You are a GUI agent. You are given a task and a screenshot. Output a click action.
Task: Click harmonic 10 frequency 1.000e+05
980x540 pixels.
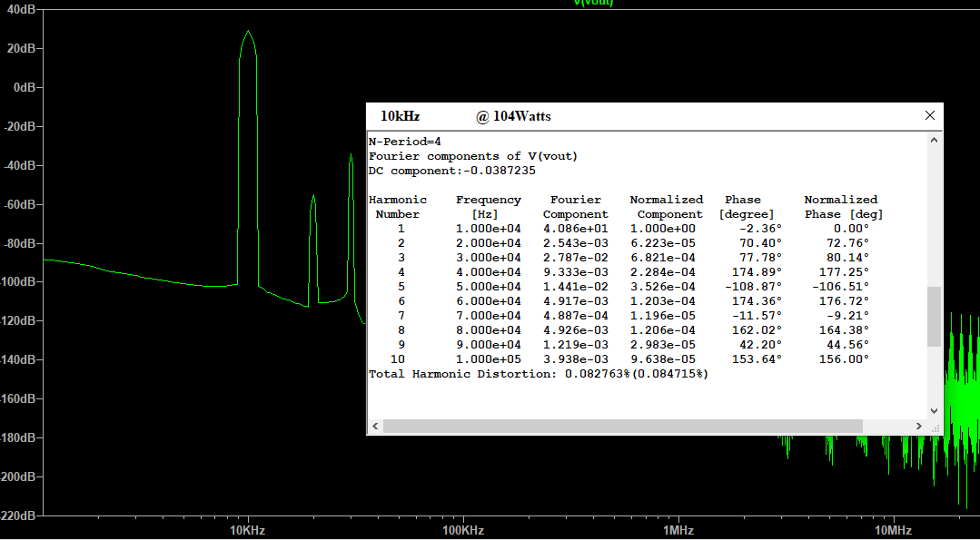(488, 359)
